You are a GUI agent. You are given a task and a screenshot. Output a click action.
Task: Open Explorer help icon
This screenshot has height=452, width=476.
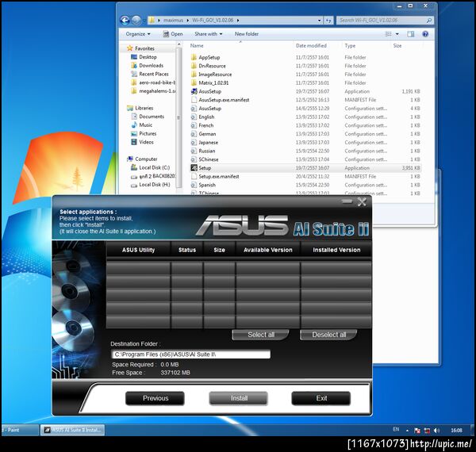(425, 34)
